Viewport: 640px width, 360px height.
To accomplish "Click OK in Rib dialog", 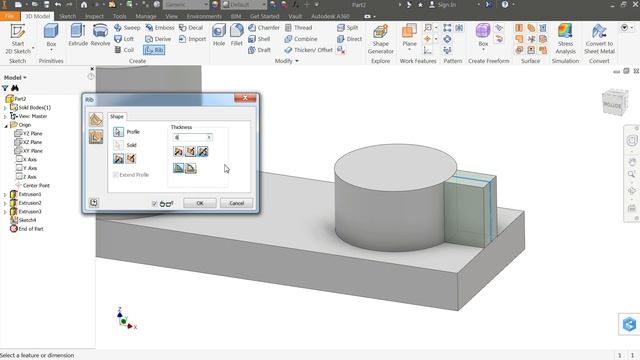I will 200,203.
